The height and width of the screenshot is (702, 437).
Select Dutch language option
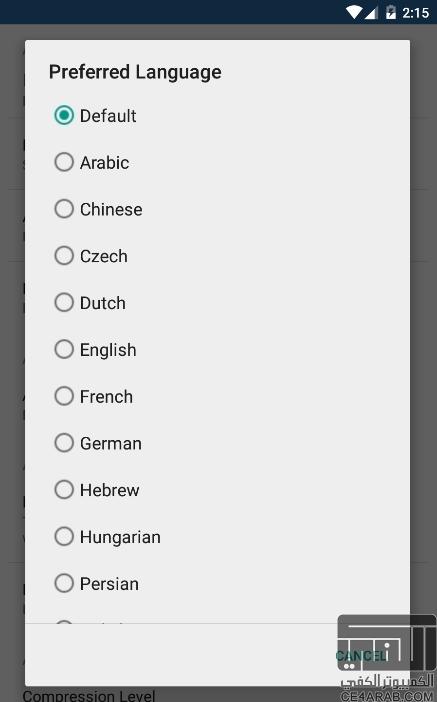click(x=64, y=303)
